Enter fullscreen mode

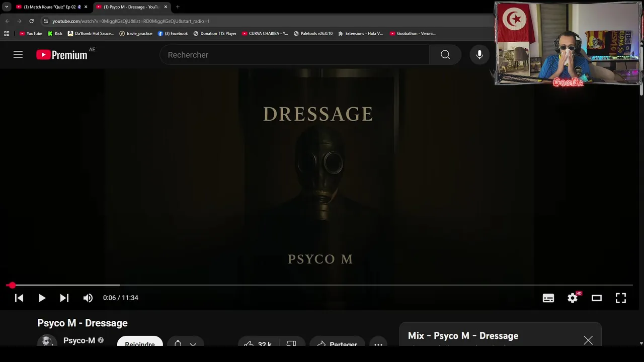(621, 298)
